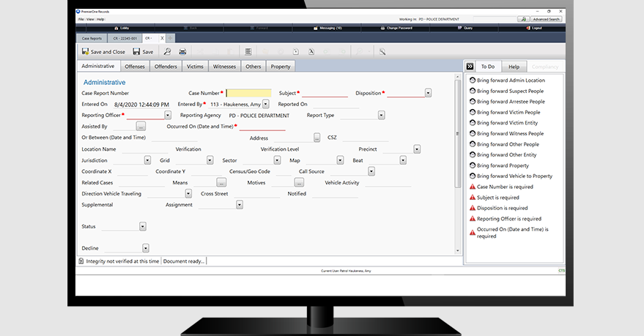The width and height of the screenshot is (644, 336).
Task: Click the Case Number is required warning
Action: coord(507,187)
